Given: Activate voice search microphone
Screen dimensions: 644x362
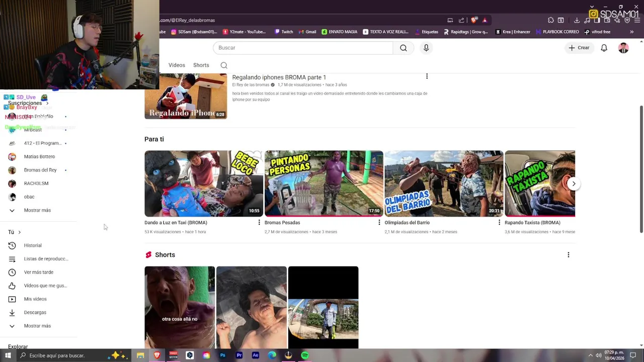Looking at the screenshot, I should (426, 48).
